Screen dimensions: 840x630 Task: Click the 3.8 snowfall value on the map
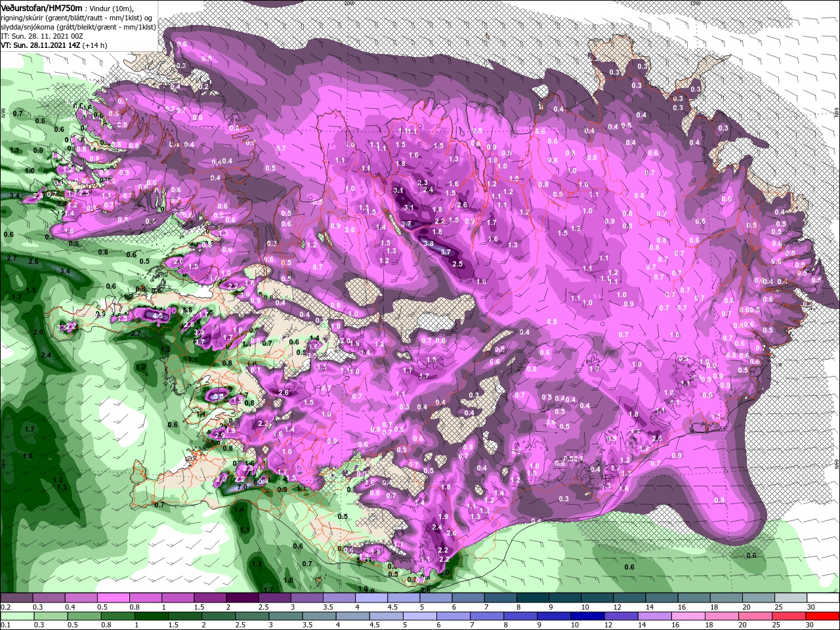click(x=429, y=243)
